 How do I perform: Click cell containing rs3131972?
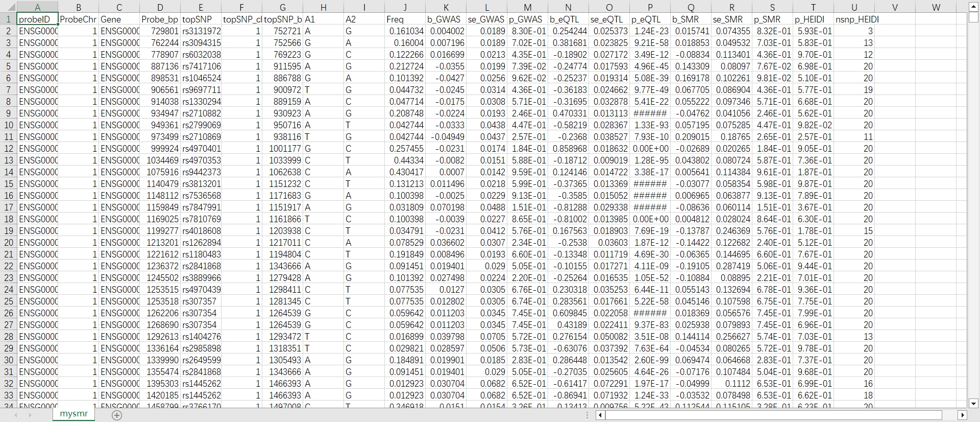pyautogui.click(x=201, y=31)
